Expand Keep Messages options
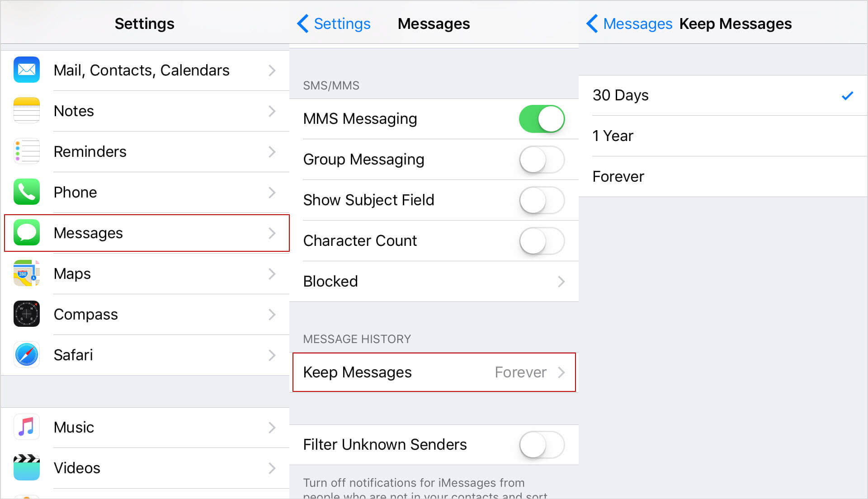This screenshot has height=499, width=868. 434,372
